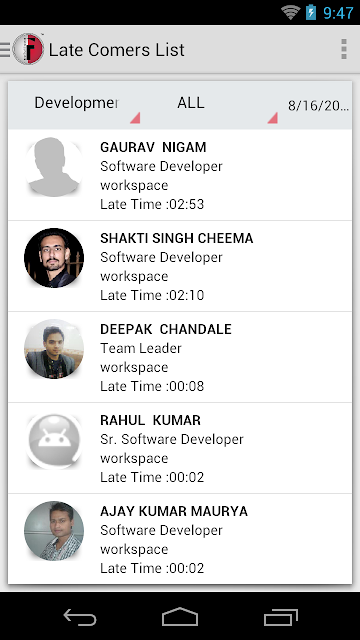Tap the Late Comers List title

[x=117, y=50]
